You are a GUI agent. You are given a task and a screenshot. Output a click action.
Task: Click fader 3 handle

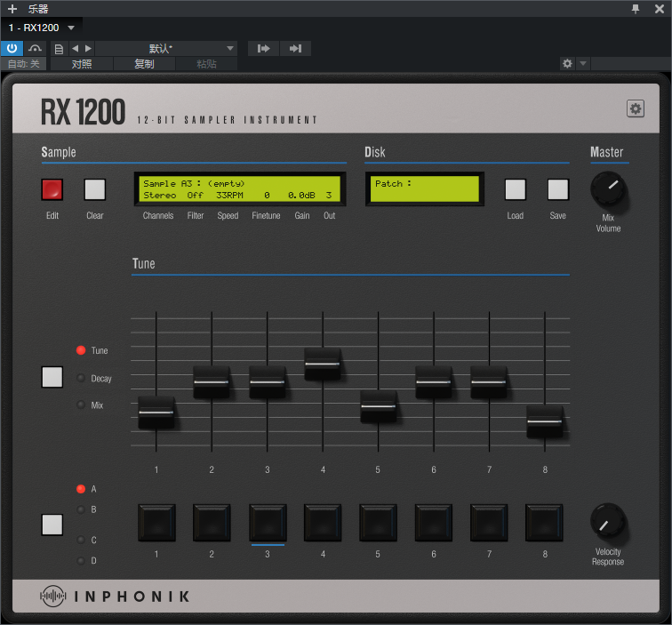coord(267,381)
